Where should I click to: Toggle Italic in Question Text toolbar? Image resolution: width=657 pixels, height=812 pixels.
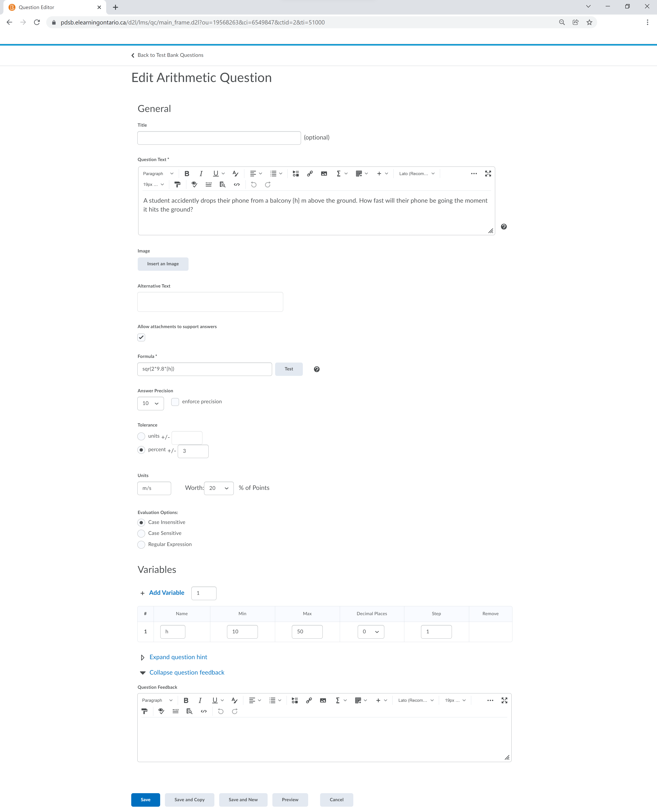click(201, 173)
